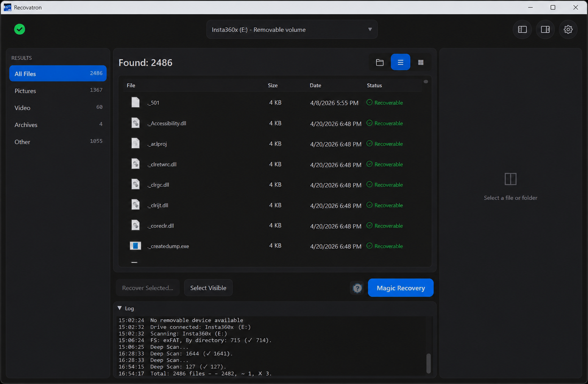Click the dll icon of ._coreclr.dll
This screenshot has width=588, height=384.
[136, 225]
